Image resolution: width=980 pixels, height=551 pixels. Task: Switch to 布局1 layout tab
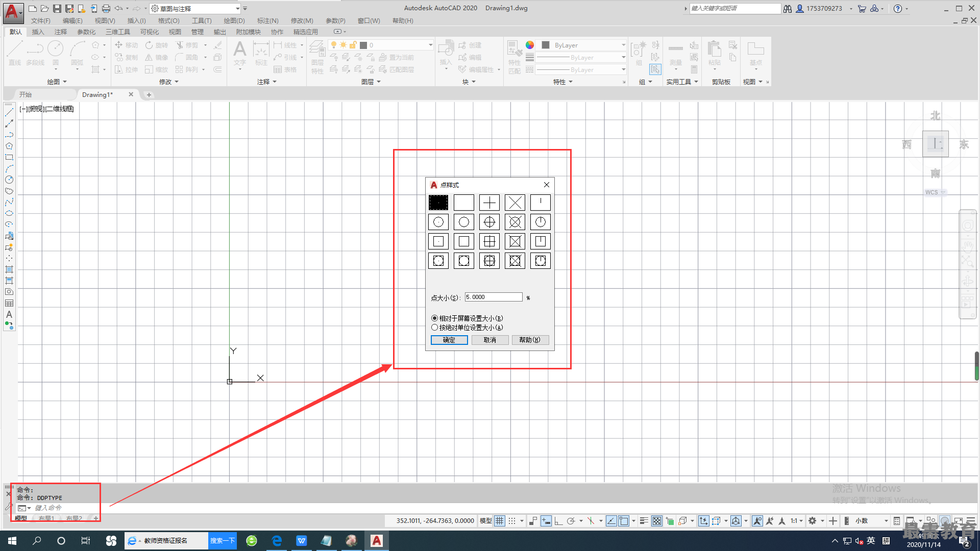click(46, 518)
